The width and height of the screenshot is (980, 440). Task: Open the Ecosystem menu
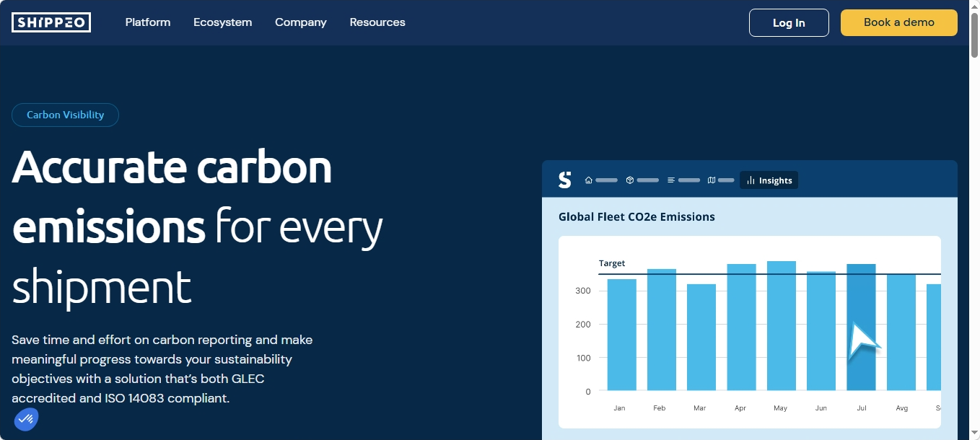tap(223, 22)
